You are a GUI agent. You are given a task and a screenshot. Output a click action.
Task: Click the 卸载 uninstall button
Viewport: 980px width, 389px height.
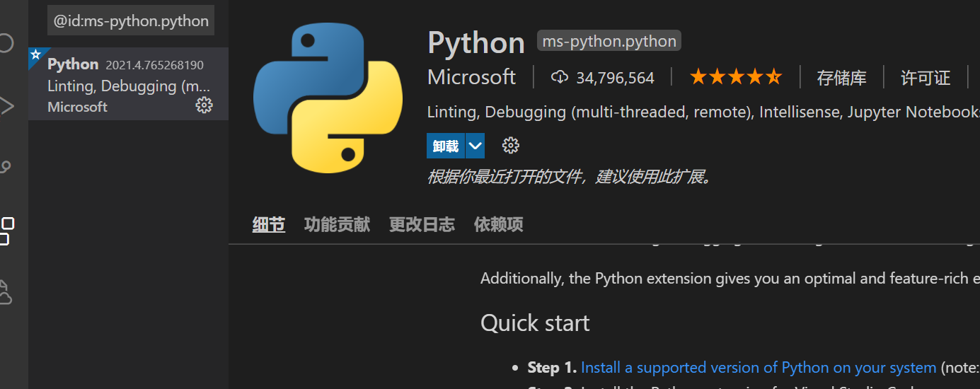pos(446,146)
